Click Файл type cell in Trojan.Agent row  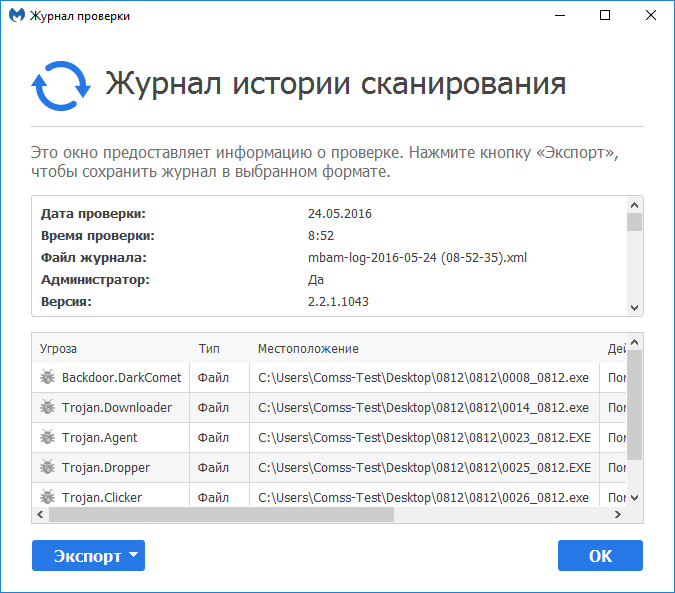tap(213, 438)
